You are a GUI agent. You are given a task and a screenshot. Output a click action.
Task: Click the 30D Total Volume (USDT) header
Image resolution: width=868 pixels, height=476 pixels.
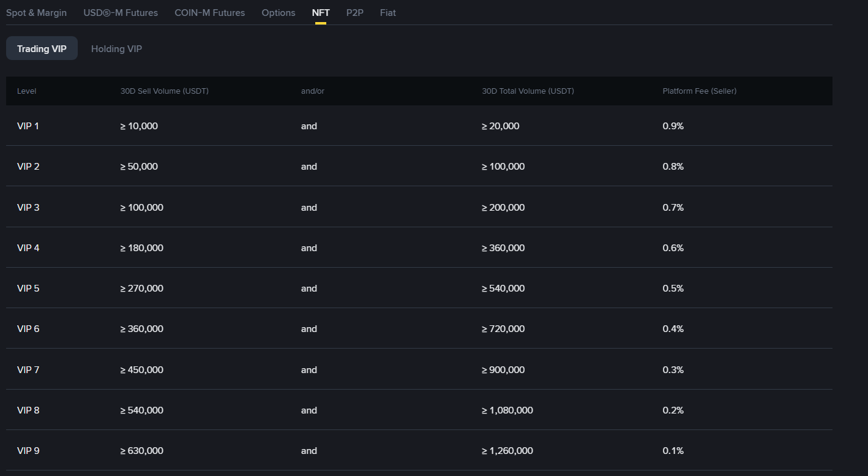click(528, 91)
